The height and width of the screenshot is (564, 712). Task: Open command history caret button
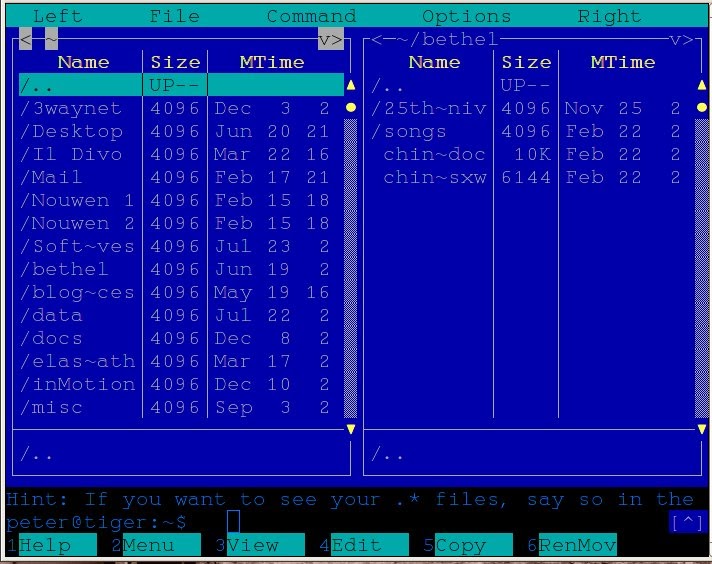coord(687,522)
